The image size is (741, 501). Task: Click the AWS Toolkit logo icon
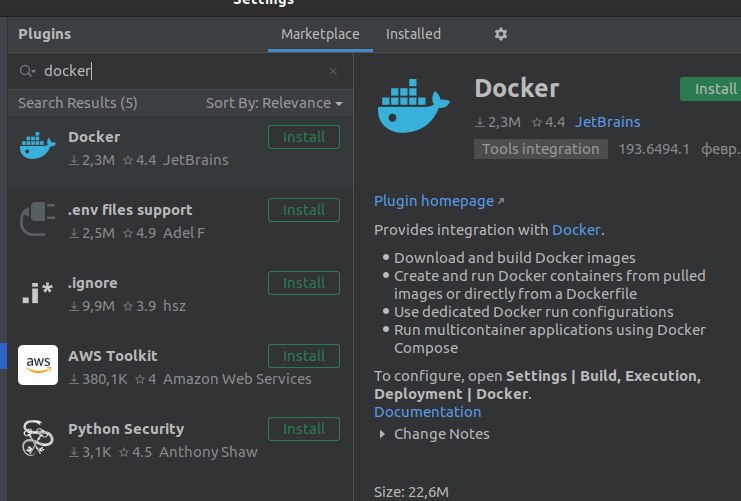38,365
